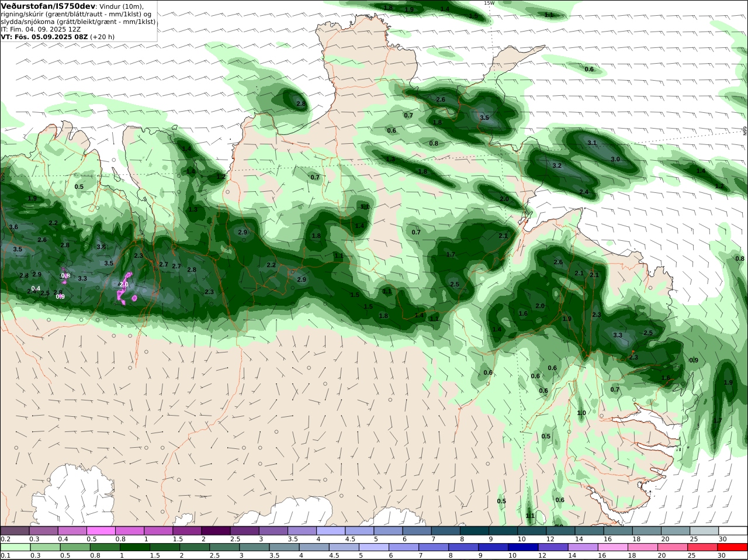
Task: Select the valid time 'VT: Fös. 05.09.2025 08Z'
Action: (44, 36)
